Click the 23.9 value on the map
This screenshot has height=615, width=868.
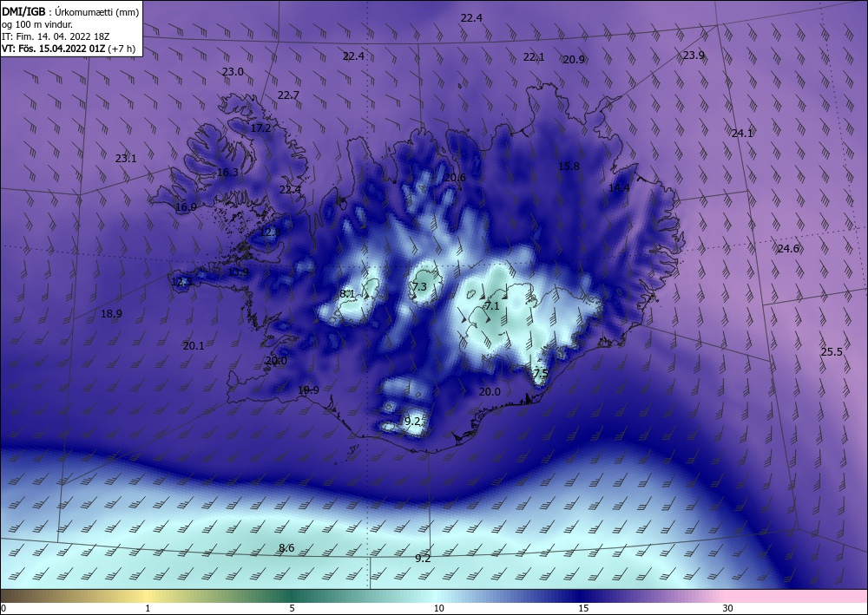coord(693,56)
